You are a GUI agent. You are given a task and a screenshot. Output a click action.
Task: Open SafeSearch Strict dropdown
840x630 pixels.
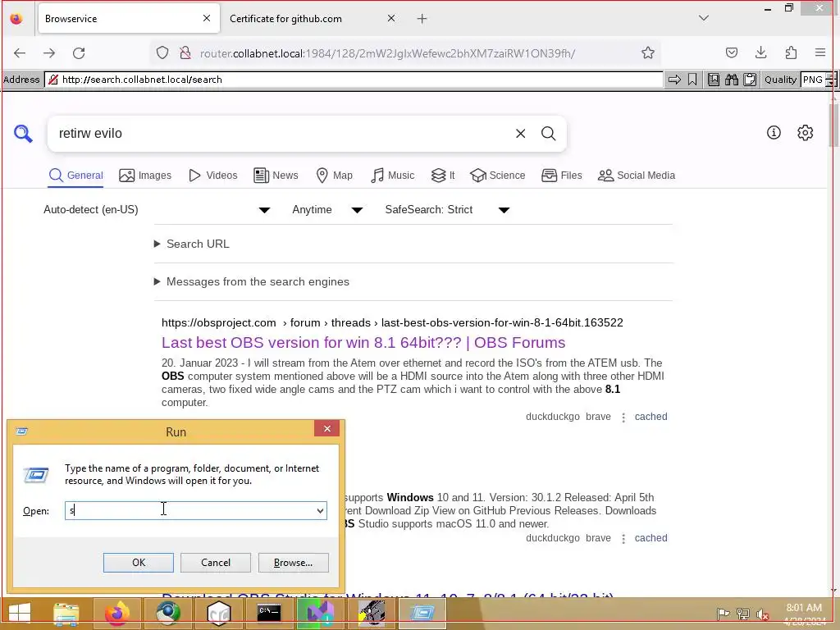pyautogui.click(x=447, y=210)
